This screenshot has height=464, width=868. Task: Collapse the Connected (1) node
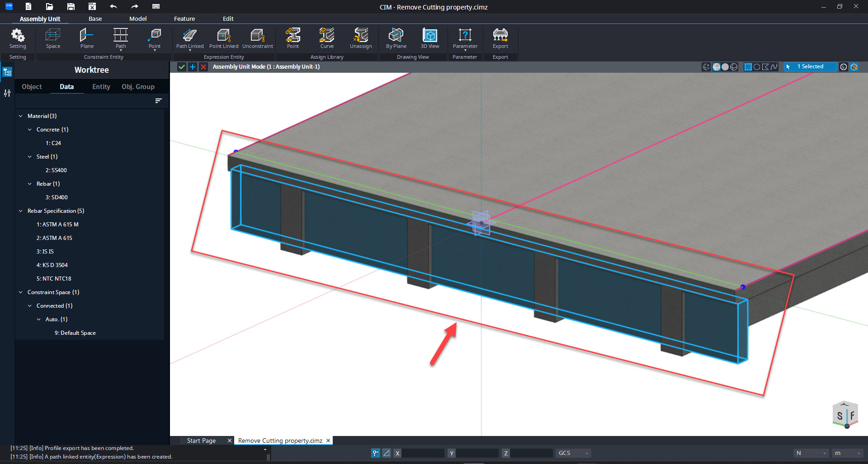coord(30,306)
